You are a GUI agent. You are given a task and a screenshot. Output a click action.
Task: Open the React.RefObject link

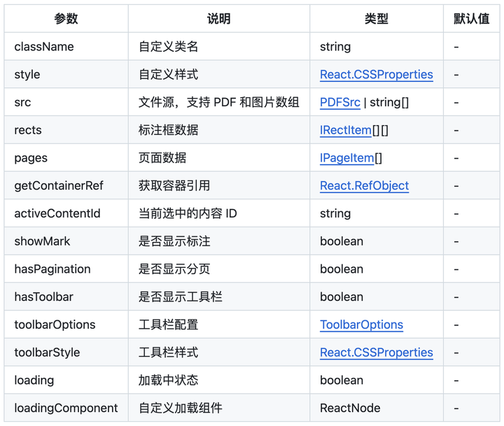364,186
